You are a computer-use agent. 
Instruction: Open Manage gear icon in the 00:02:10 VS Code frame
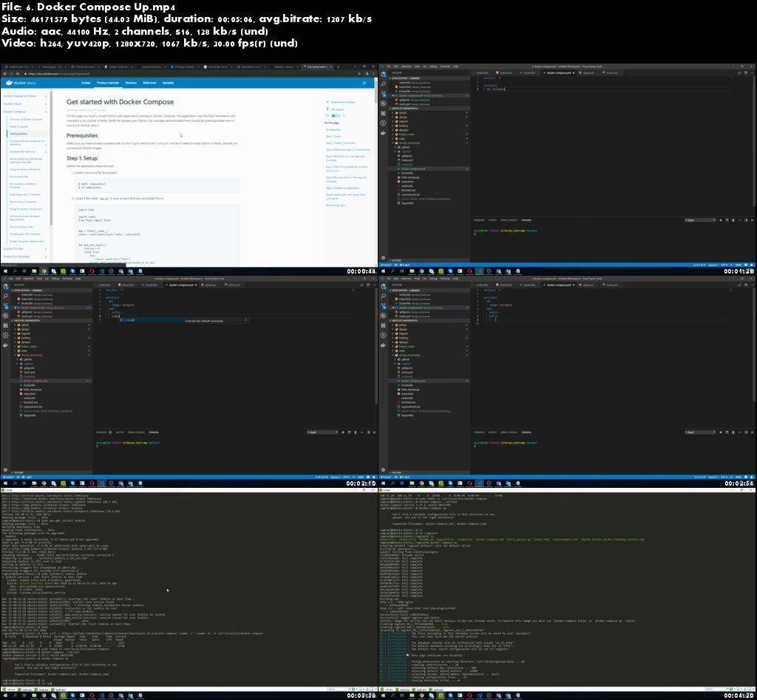tap(6, 472)
